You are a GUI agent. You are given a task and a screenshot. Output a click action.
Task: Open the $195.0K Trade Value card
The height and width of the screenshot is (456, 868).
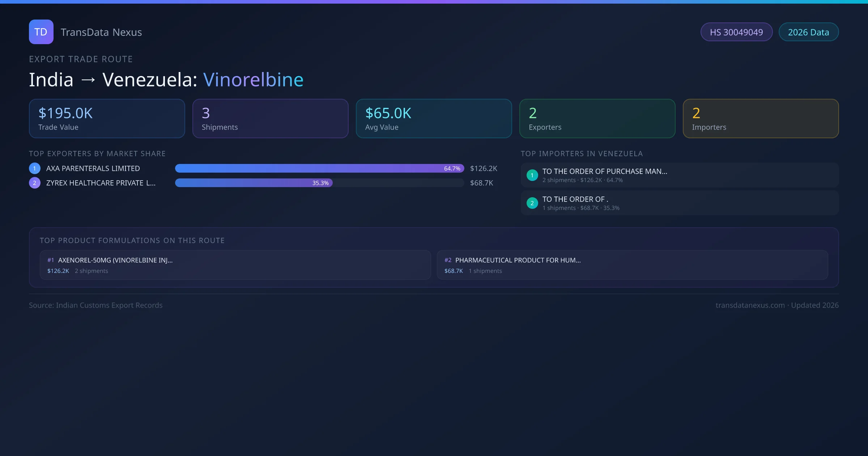point(107,118)
